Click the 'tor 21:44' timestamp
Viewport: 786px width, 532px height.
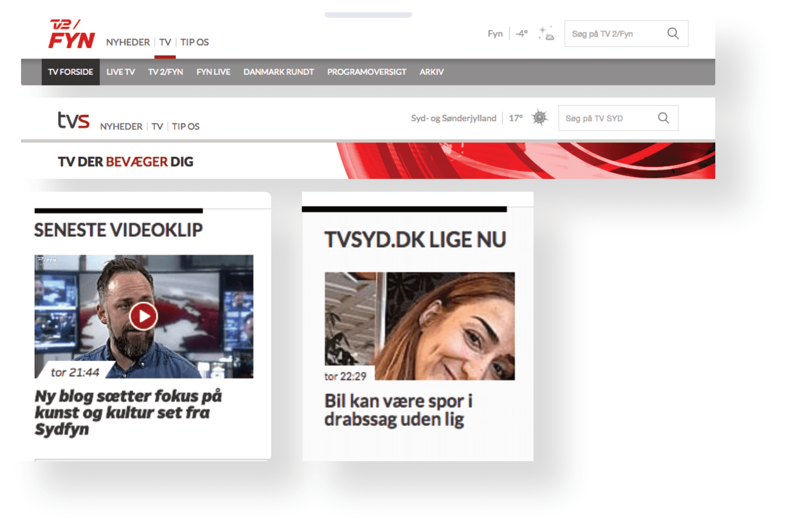click(x=75, y=372)
